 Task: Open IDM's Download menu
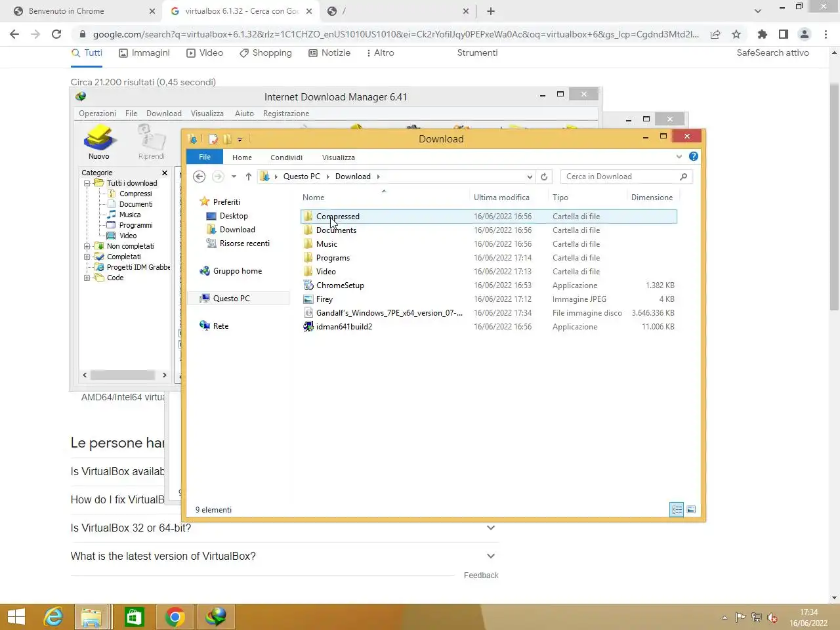164,114
